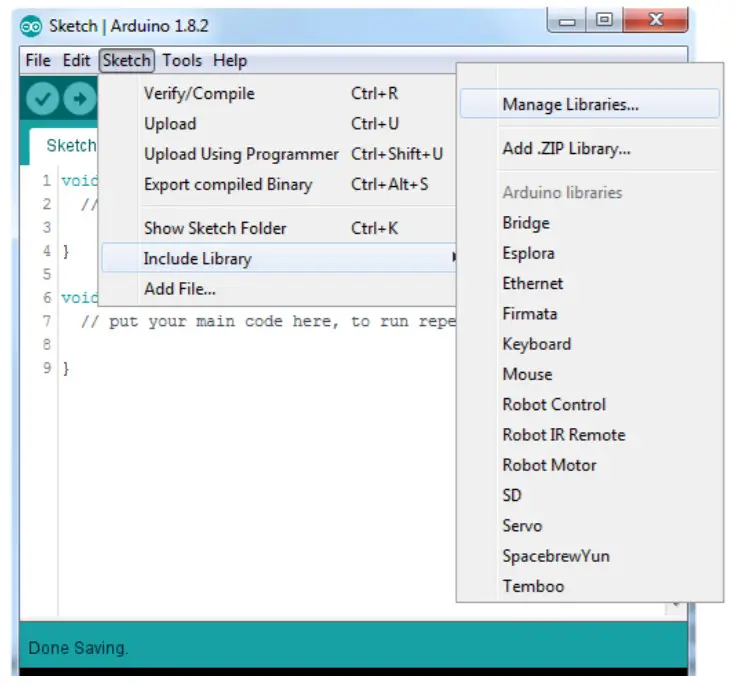Click the Verify checkmark toolbar icon
Viewport: 737px width, 685px height.
click(x=42, y=99)
